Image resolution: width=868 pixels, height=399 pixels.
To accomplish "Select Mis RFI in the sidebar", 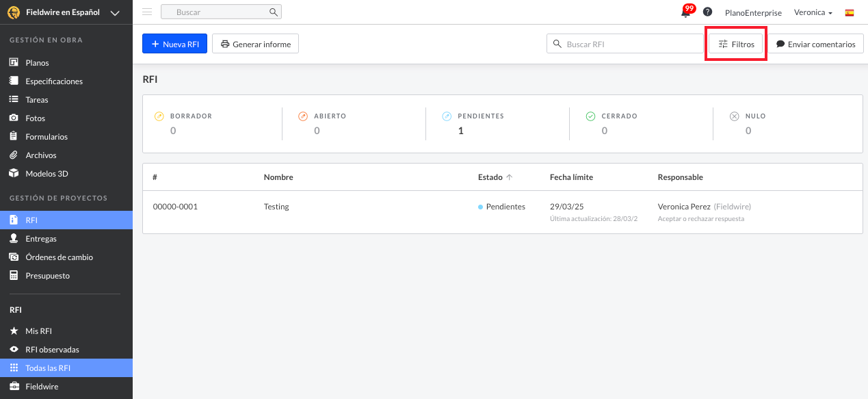I will [38, 331].
